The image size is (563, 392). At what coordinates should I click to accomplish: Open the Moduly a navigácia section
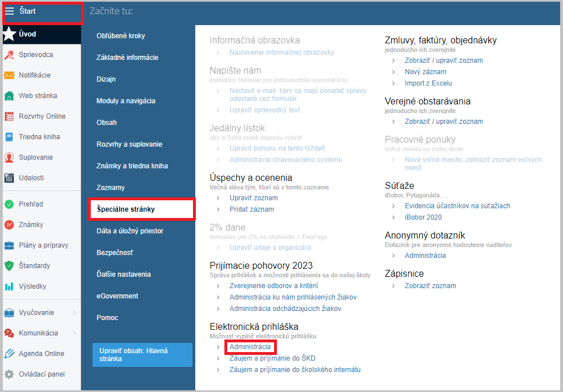coord(126,101)
